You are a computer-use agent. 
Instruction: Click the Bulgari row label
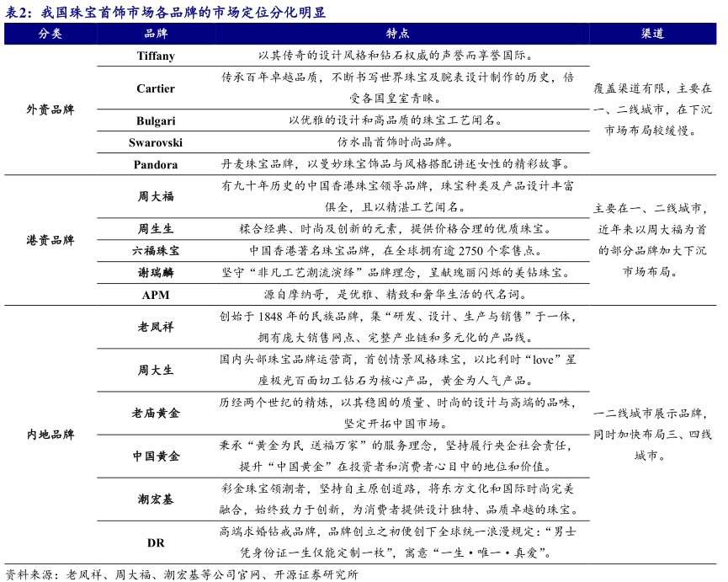pyautogui.click(x=156, y=120)
